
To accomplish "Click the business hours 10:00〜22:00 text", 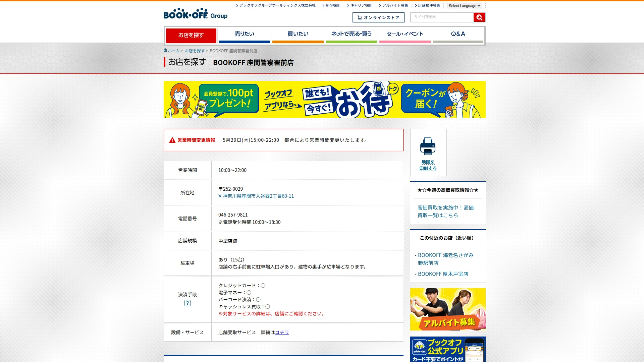I will point(232,170).
